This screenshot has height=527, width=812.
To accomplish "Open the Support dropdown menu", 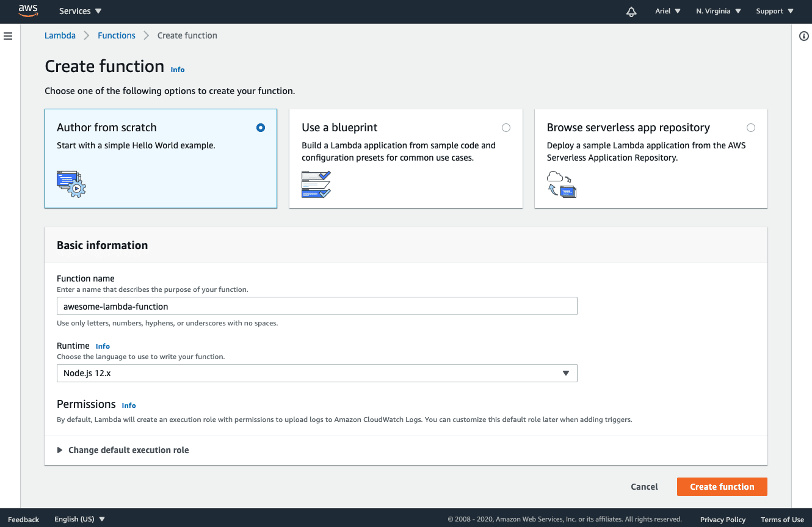I will (x=775, y=11).
